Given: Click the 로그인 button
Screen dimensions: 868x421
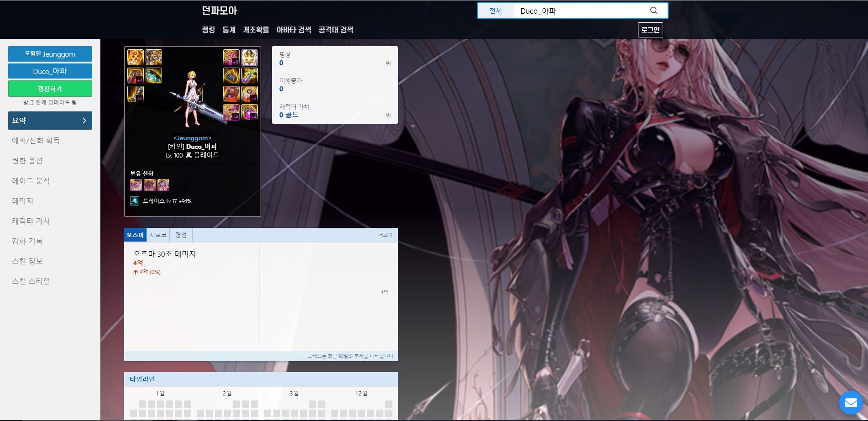Looking at the screenshot, I should [x=650, y=30].
